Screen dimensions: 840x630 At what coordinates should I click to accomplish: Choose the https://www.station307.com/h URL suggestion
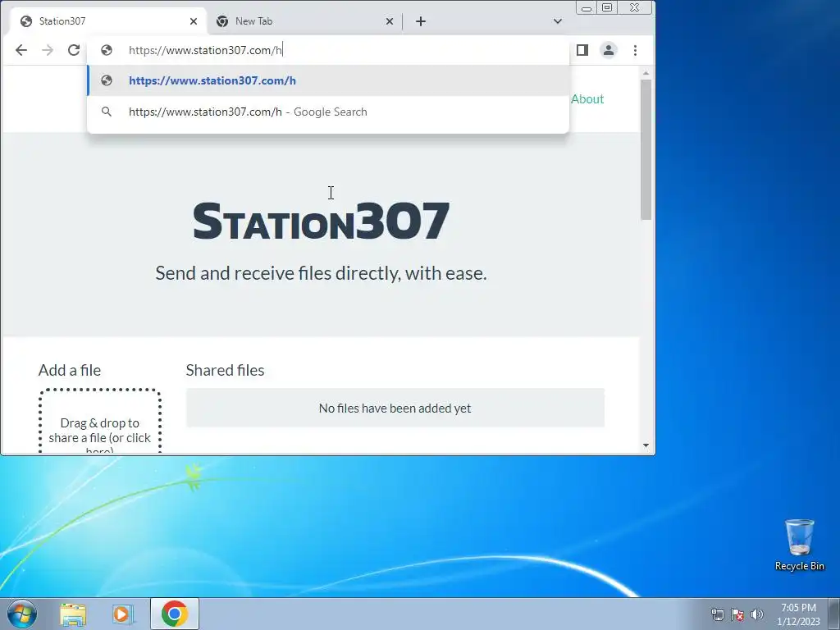328,80
